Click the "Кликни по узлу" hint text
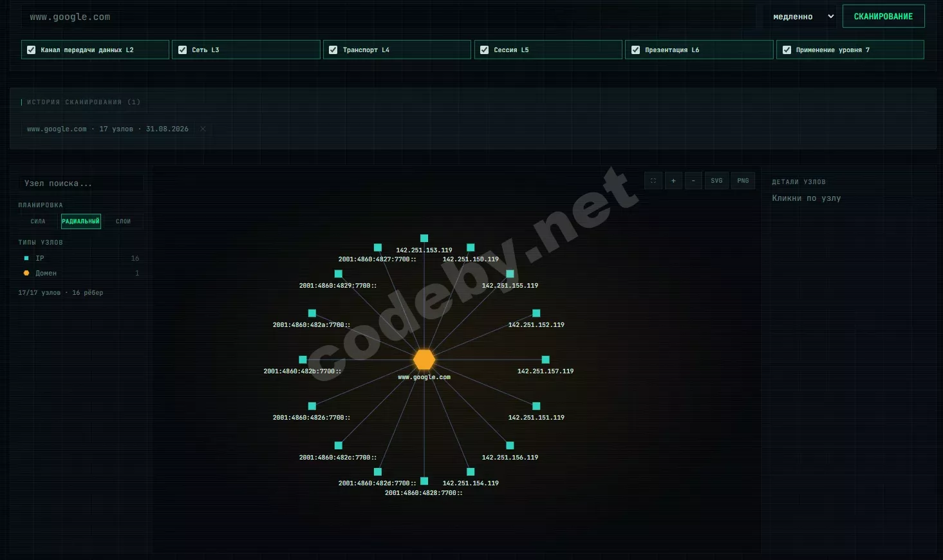Viewport: 943px width, 560px height. coord(807,198)
